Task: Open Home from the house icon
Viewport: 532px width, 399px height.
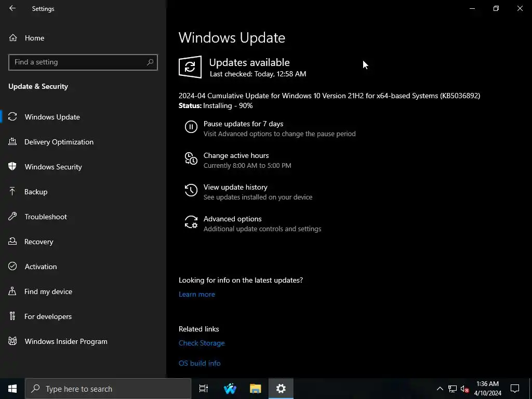Action: [13, 37]
